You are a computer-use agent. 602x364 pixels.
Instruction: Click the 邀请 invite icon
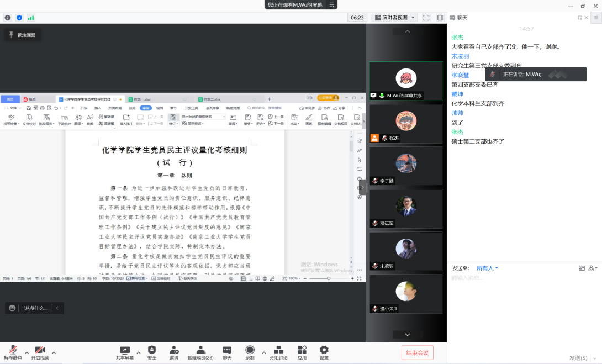tap(174, 351)
